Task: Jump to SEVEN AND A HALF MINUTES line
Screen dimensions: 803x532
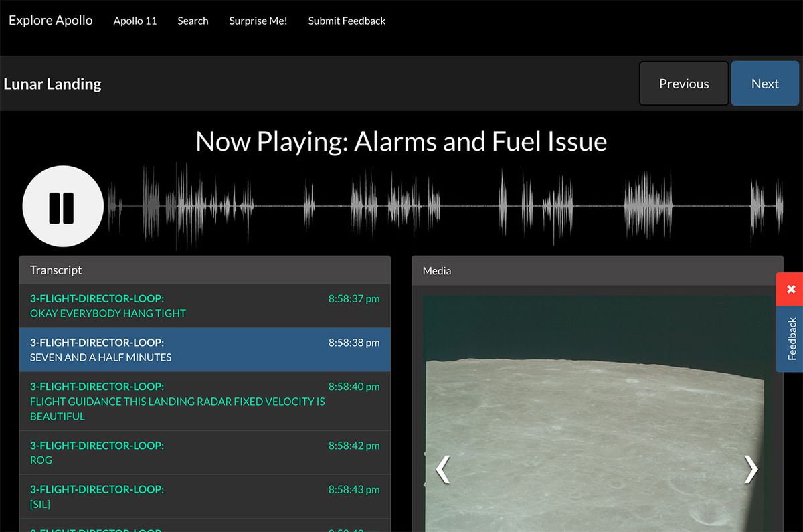Action: [205, 349]
